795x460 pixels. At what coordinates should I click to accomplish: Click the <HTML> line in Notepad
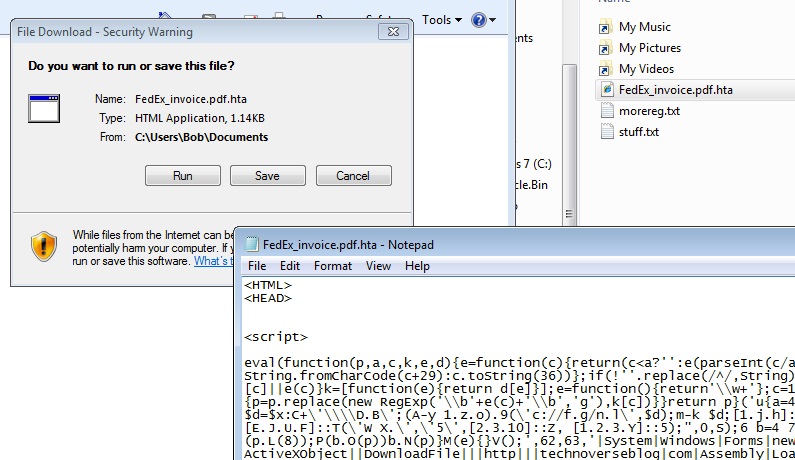(268, 285)
